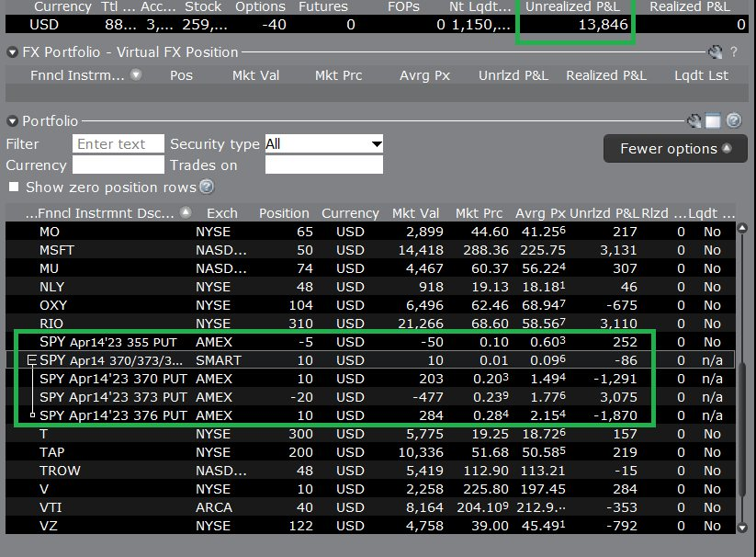Select the V stock row

(x=370, y=488)
